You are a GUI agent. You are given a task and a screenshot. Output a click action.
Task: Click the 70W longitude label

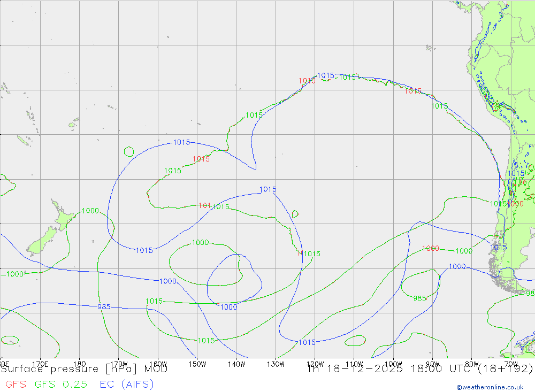coord(511,364)
